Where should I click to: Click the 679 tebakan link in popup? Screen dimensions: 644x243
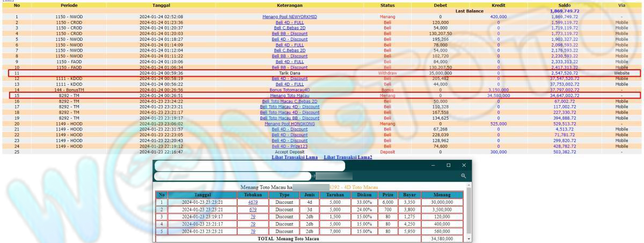coord(253,209)
